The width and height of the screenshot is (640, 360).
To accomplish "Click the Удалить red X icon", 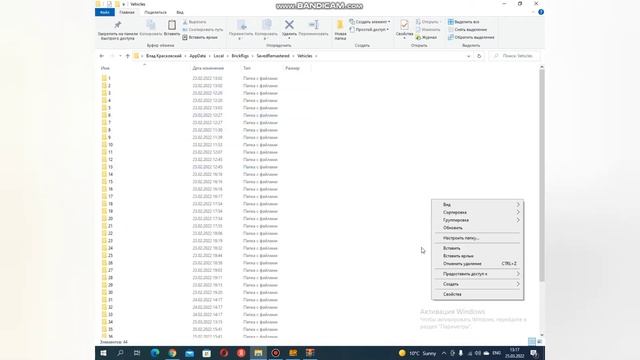I will pyautogui.click(x=289, y=25).
